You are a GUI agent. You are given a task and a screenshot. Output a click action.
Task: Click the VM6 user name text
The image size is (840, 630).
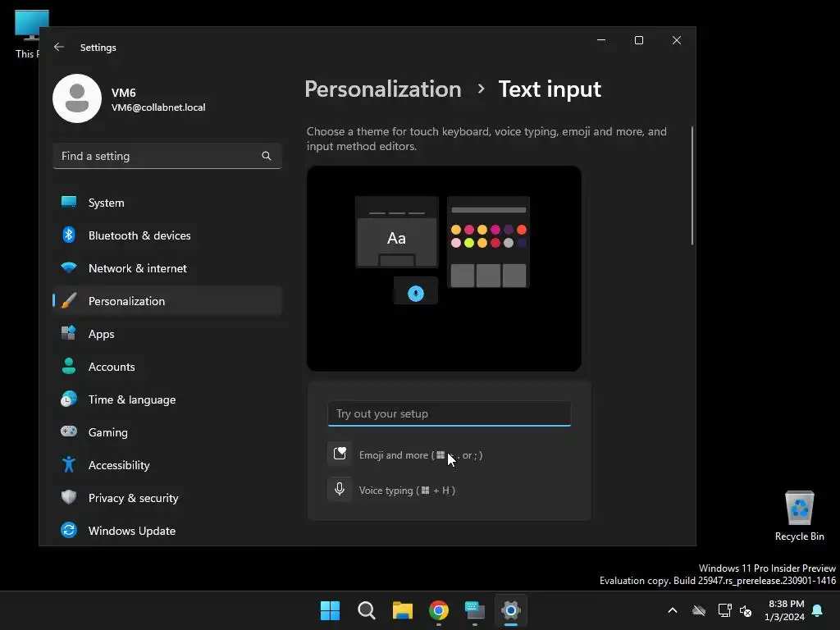point(123,92)
